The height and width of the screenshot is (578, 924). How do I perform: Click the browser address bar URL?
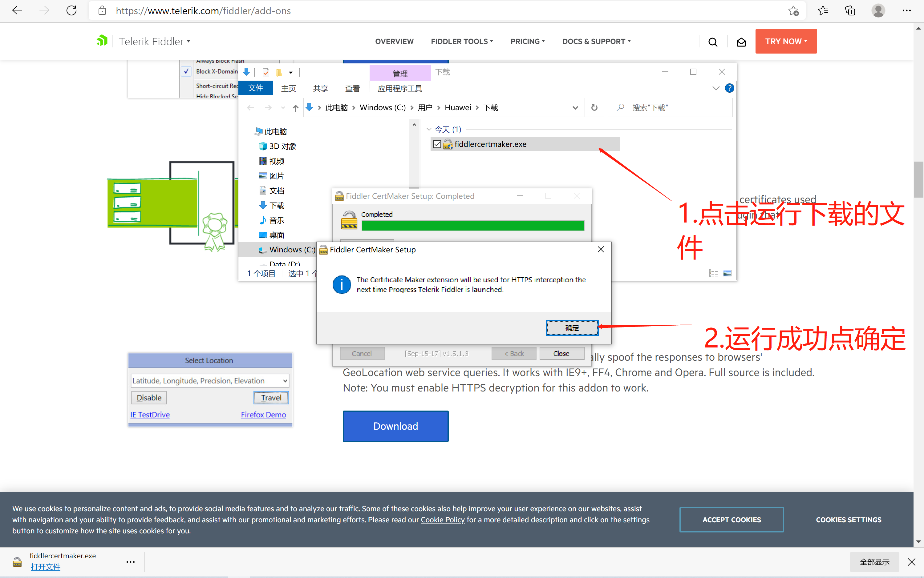click(x=203, y=11)
